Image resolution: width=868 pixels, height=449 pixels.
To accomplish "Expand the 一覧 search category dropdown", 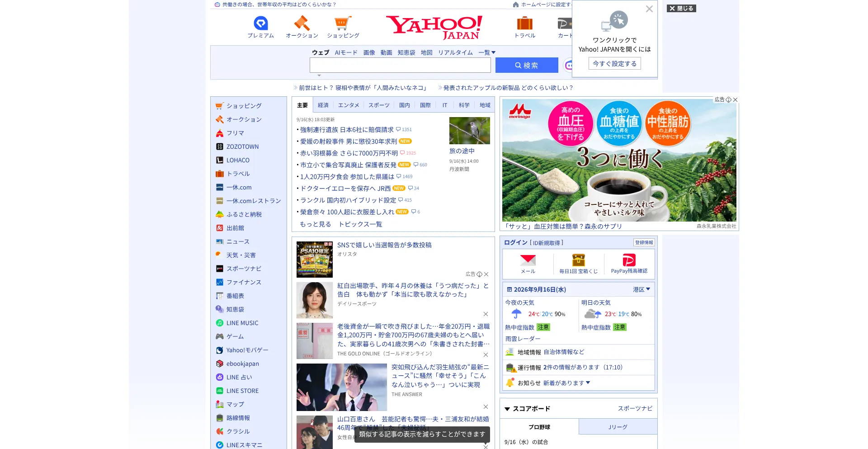I will click(x=487, y=52).
